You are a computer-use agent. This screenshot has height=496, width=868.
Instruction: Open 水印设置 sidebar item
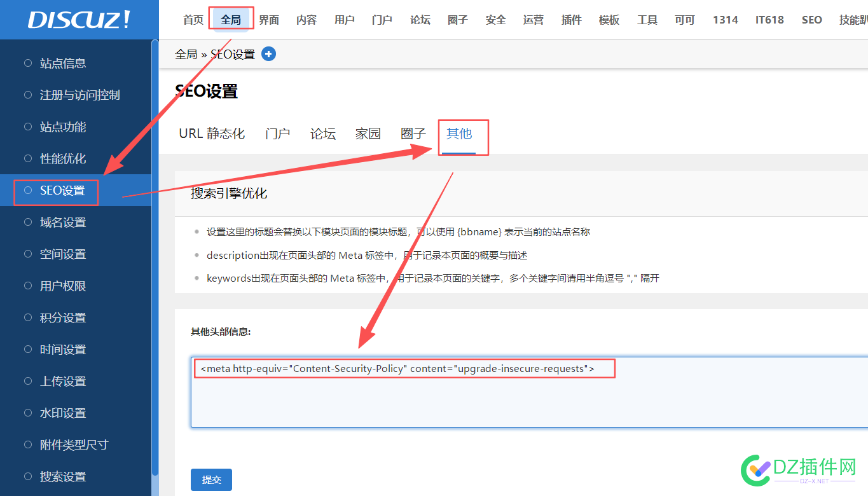coord(62,413)
